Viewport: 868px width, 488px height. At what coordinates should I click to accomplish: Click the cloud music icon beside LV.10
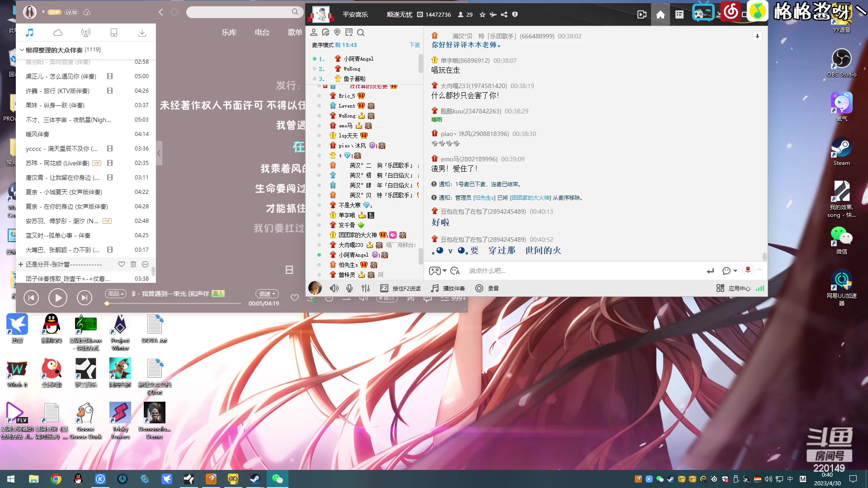(87, 12)
